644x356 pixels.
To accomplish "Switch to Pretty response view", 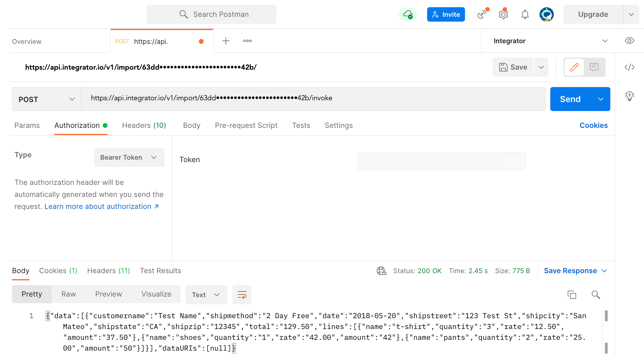I will (32, 294).
